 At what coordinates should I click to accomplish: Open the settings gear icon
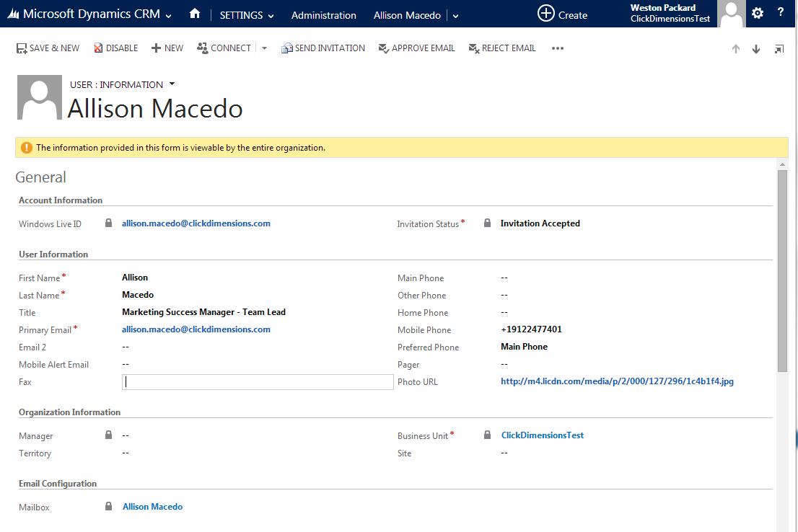click(x=757, y=13)
